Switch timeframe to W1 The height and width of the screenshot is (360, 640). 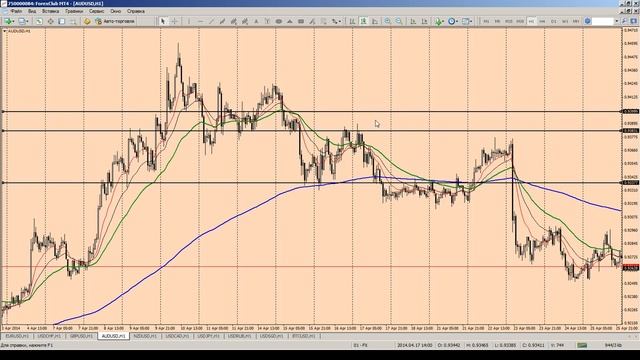[x=565, y=21]
